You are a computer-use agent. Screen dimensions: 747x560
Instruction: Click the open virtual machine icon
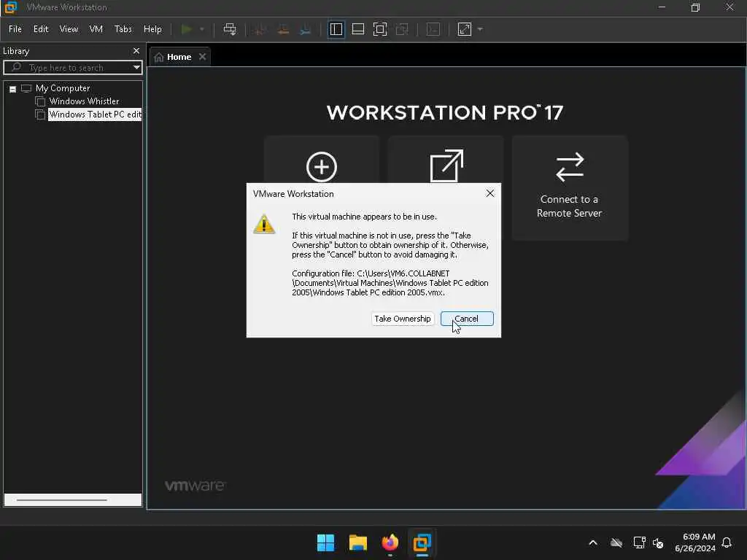click(446, 166)
